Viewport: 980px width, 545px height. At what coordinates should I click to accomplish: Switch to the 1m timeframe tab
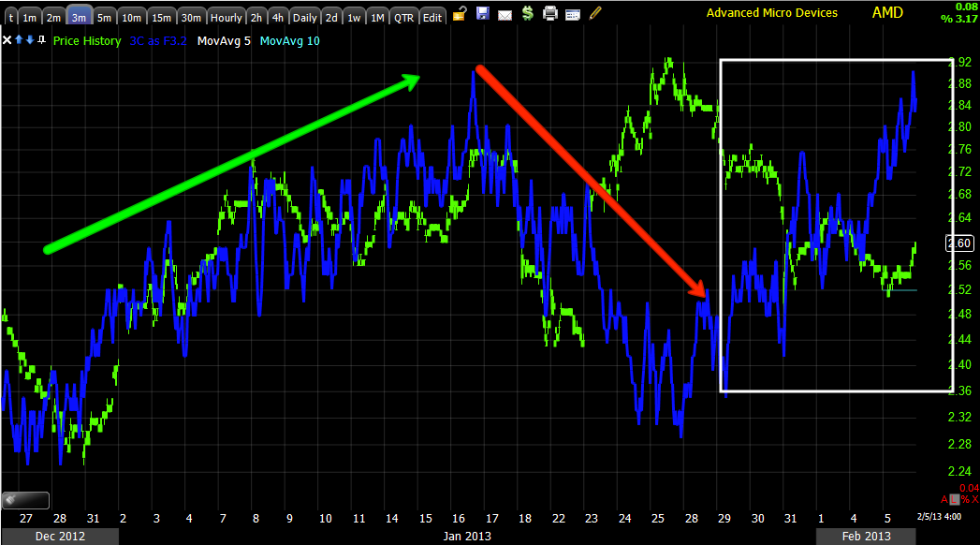(x=29, y=17)
